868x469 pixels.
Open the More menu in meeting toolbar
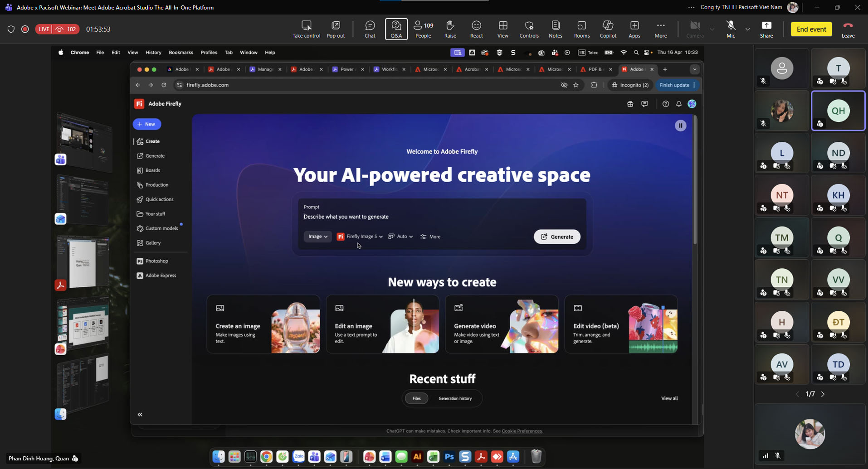click(660, 29)
